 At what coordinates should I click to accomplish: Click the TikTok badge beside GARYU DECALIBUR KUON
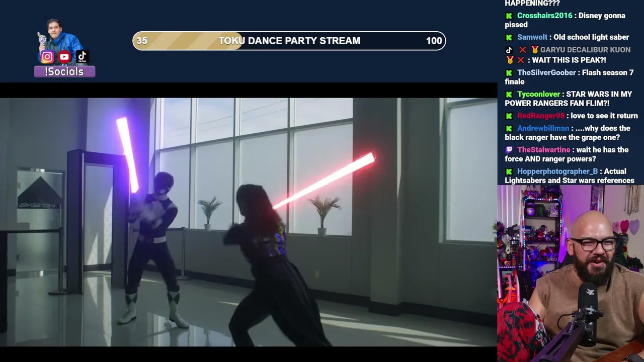coord(509,50)
